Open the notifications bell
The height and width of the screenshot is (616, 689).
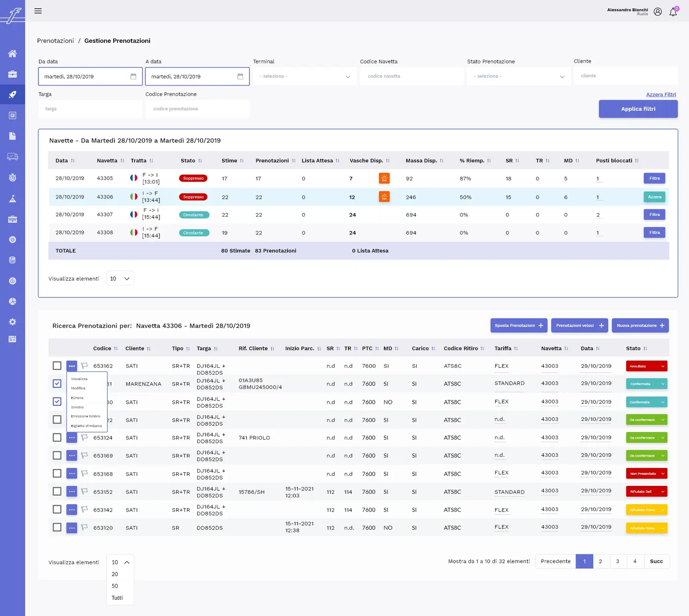pyautogui.click(x=673, y=12)
